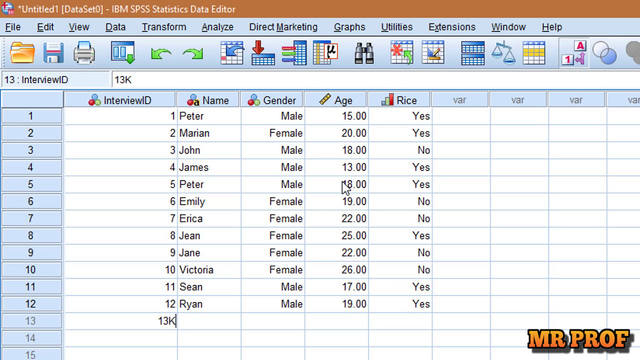Print using the printer toolbar icon
This screenshot has height=360, width=640.
click(84, 53)
